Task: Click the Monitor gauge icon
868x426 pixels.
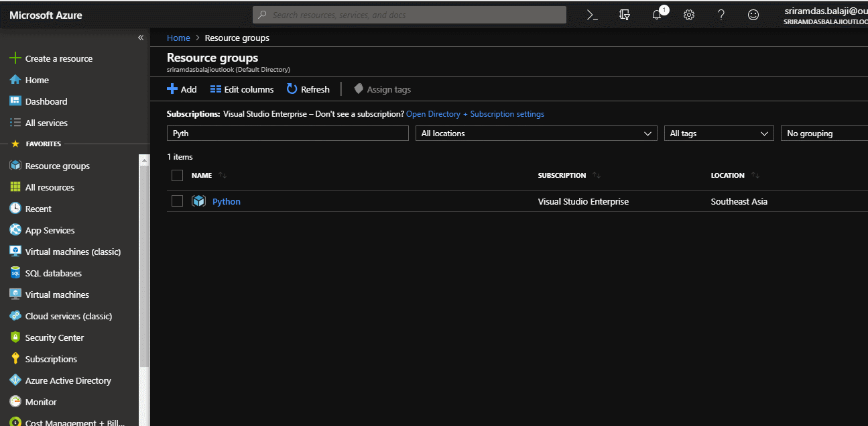Action: pyautogui.click(x=15, y=402)
